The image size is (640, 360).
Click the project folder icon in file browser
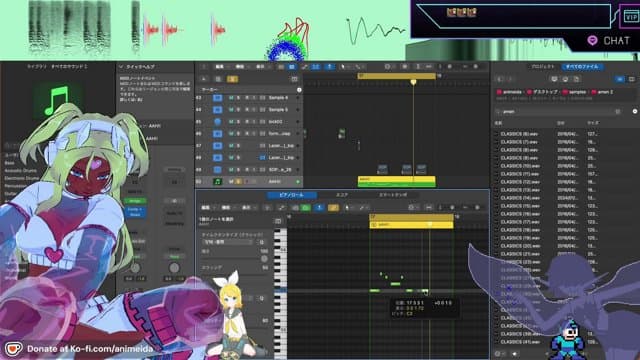(576, 79)
